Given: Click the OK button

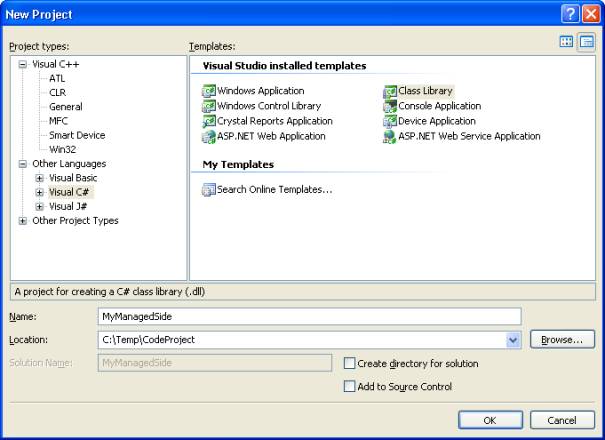Looking at the screenshot, I should [490, 420].
